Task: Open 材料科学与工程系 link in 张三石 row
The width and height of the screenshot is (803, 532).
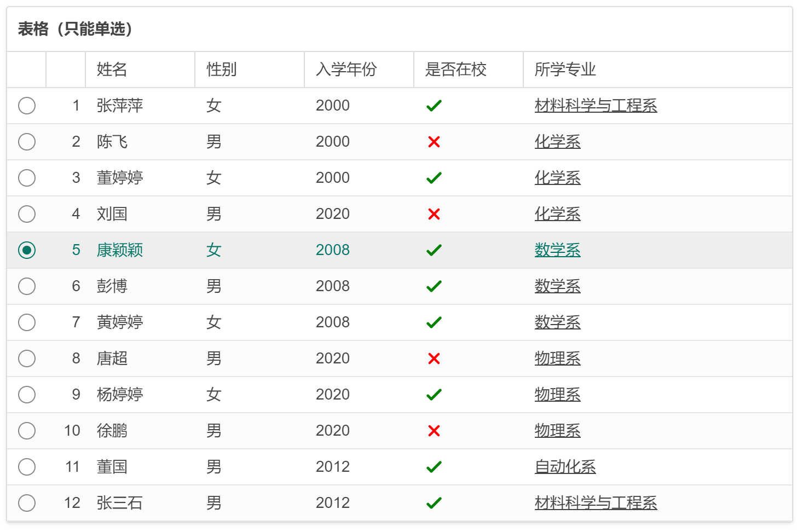Action: [596, 503]
